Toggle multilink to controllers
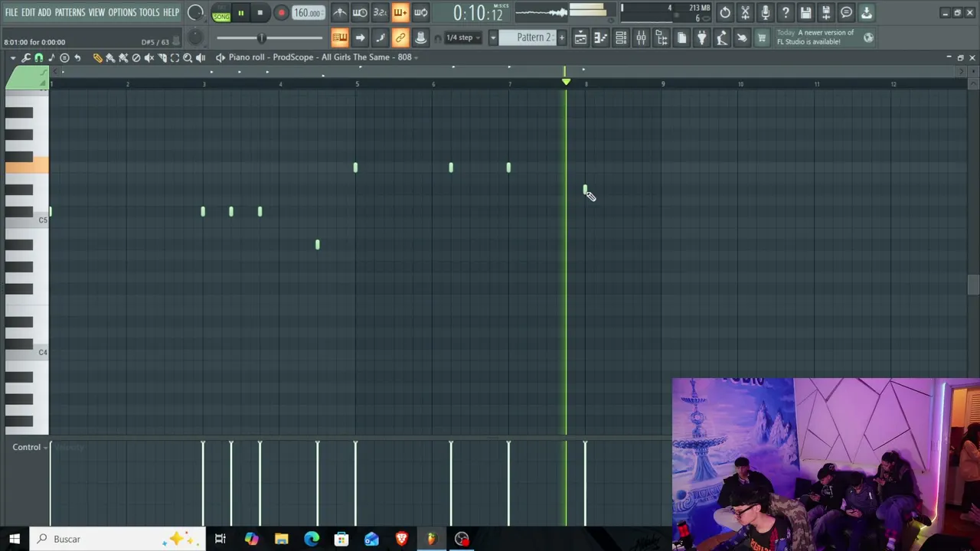The width and height of the screenshot is (980, 551). point(400,37)
